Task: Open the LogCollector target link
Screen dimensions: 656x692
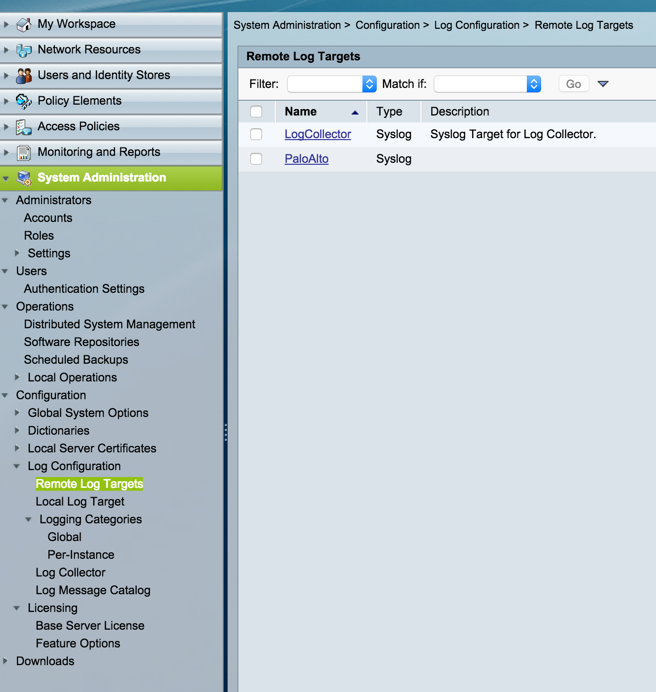Action: 318,134
